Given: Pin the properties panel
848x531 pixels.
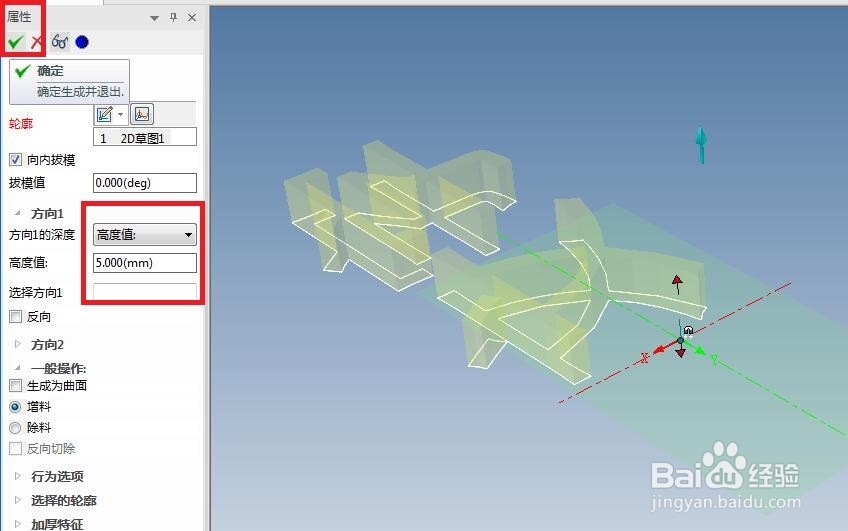Looking at the screenshot, I should [x=173, y=17].
